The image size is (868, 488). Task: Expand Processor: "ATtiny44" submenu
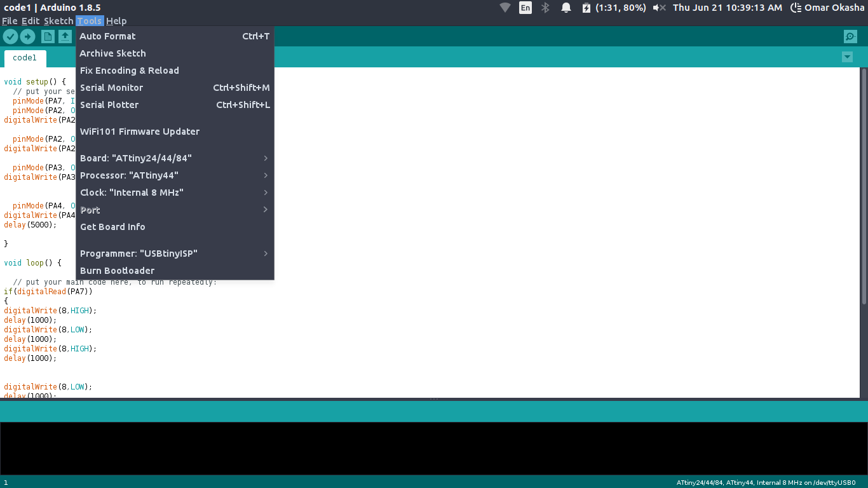point(175,175)
